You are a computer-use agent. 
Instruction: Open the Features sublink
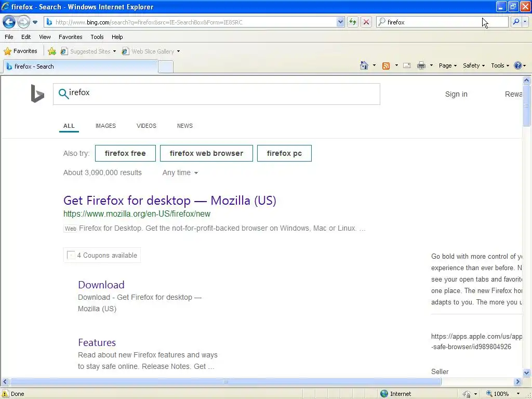(97, 342)
